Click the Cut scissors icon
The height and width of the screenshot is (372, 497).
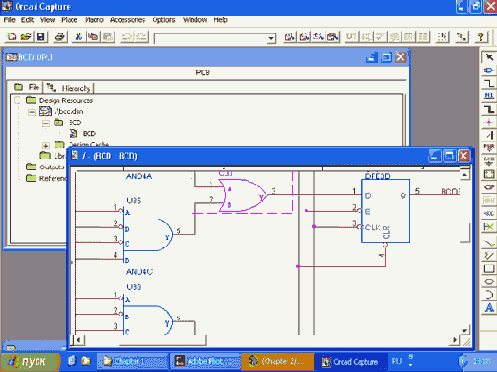pyautogui.click(x=79, y=37)
